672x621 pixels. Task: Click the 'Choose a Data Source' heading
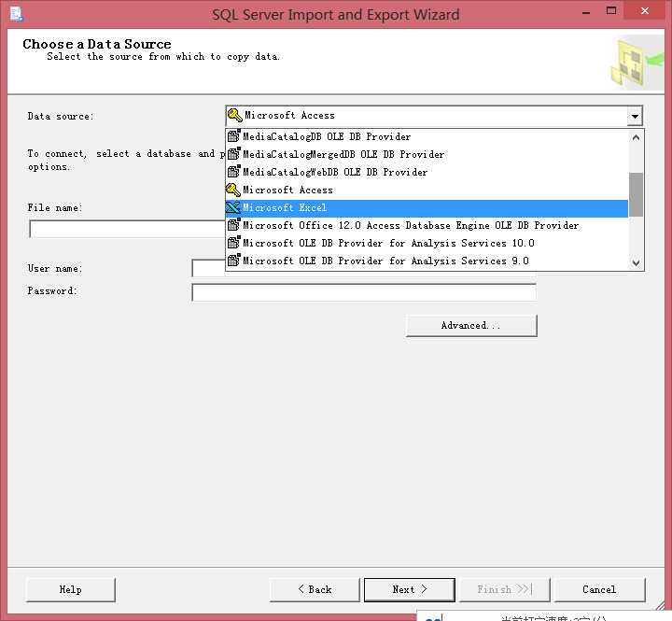click(x=97, y=44)
